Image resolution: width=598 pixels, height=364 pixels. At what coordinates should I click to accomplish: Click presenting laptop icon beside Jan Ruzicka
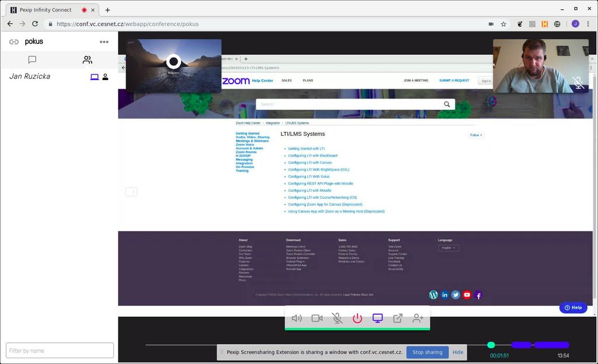95,77
